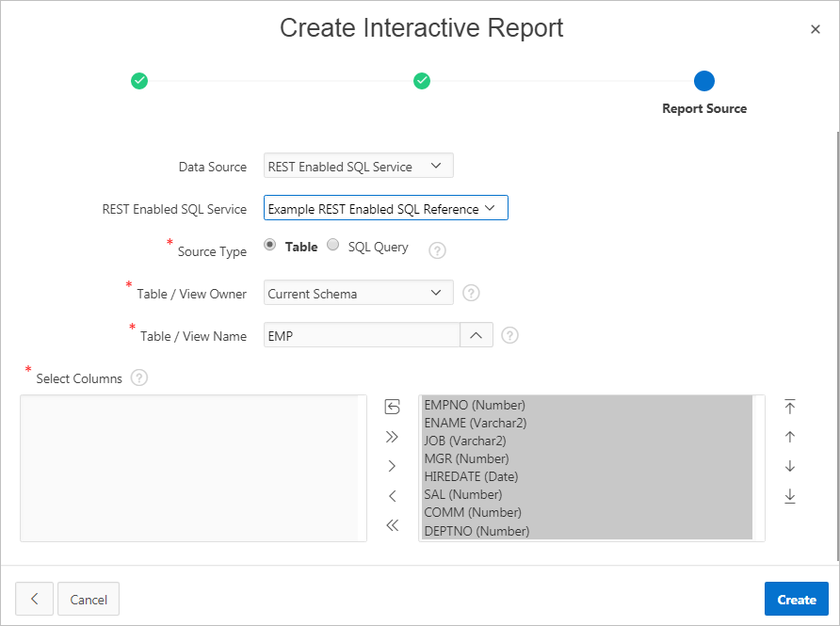
Task: Click the Move All double-right arrow icon
Action: [393, 437]
